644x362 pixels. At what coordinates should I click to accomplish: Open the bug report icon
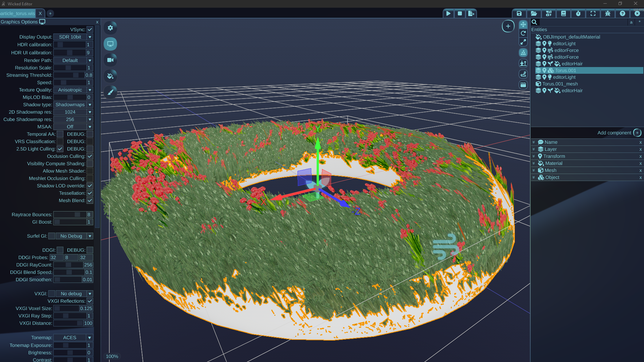pos(607,13)
